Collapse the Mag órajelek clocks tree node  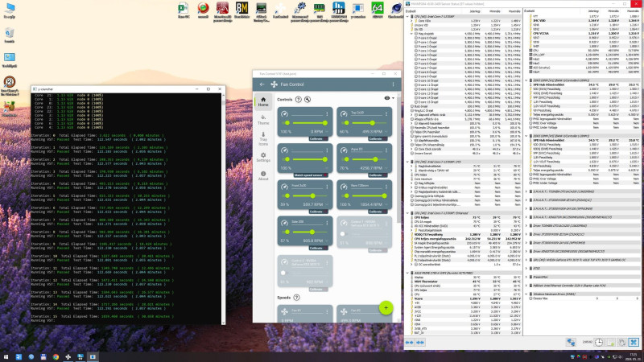411,34
